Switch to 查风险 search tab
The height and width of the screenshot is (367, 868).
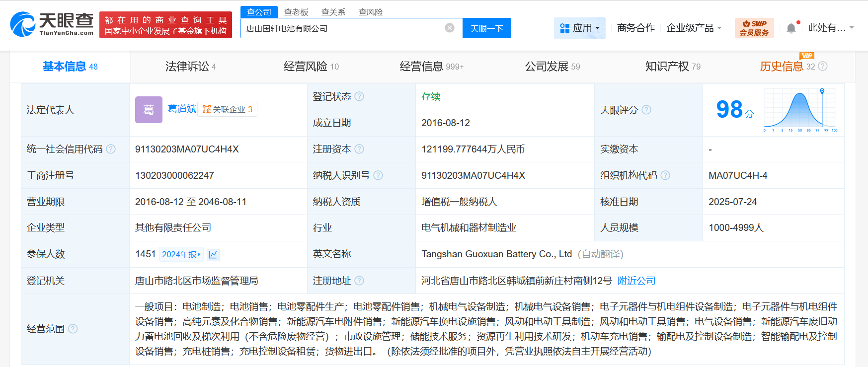pos(371,12)
